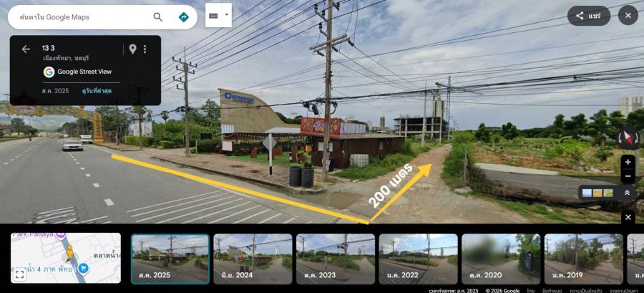Zoom out with the minus button
Image resolution: width=644 pixels, height=293 pixels.
628,176
